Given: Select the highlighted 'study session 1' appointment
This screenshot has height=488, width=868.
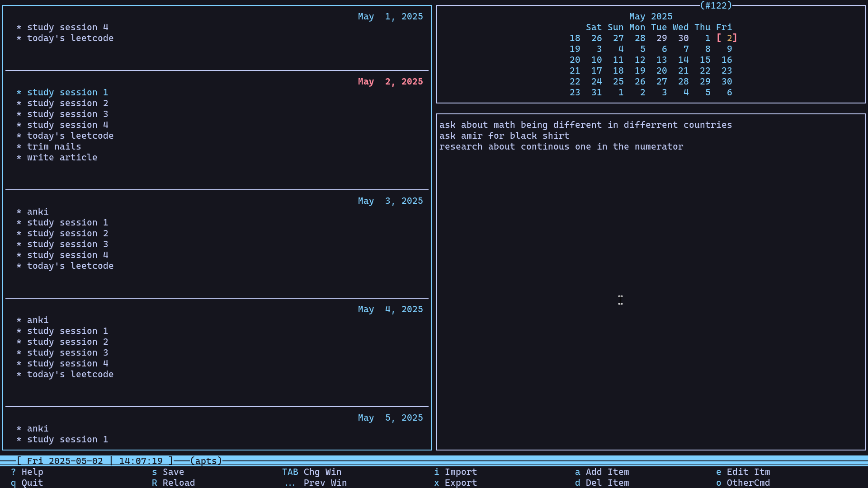Looking at the screenshot, I should click(x=67, y=92).
